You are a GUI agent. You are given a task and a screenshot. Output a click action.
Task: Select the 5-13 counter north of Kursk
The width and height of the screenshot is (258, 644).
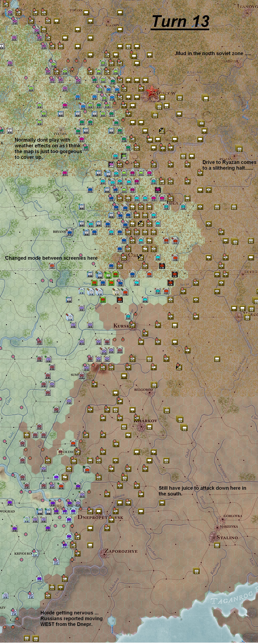[x=128, y=317]
